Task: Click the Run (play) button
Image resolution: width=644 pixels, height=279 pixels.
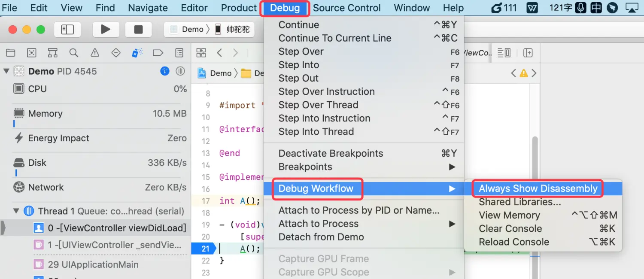Action: pos(106,29)
